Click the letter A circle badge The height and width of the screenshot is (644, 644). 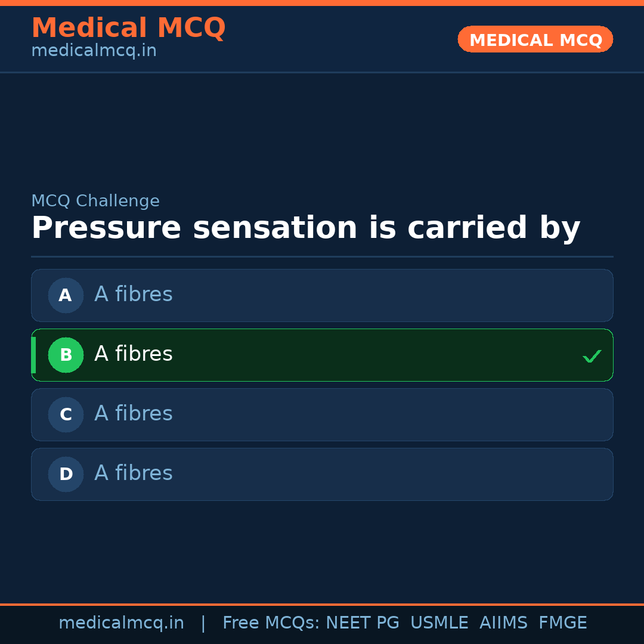66,295
